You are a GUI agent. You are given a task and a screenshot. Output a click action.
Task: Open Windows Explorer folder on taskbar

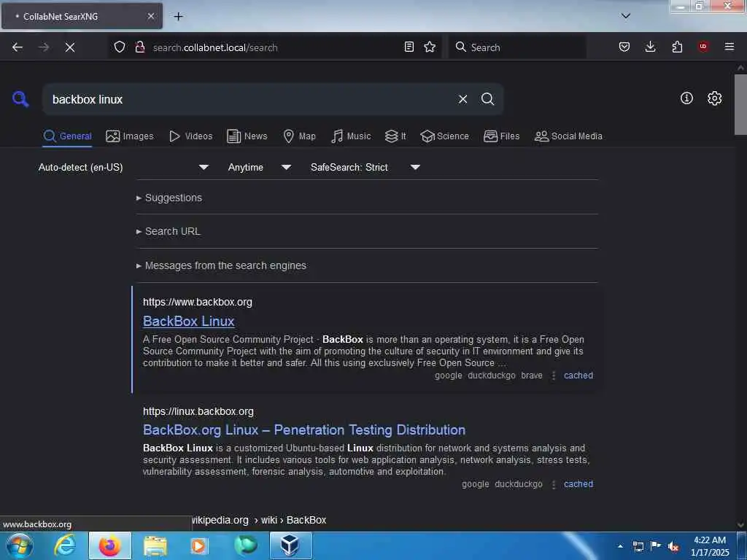click(155, 545)
